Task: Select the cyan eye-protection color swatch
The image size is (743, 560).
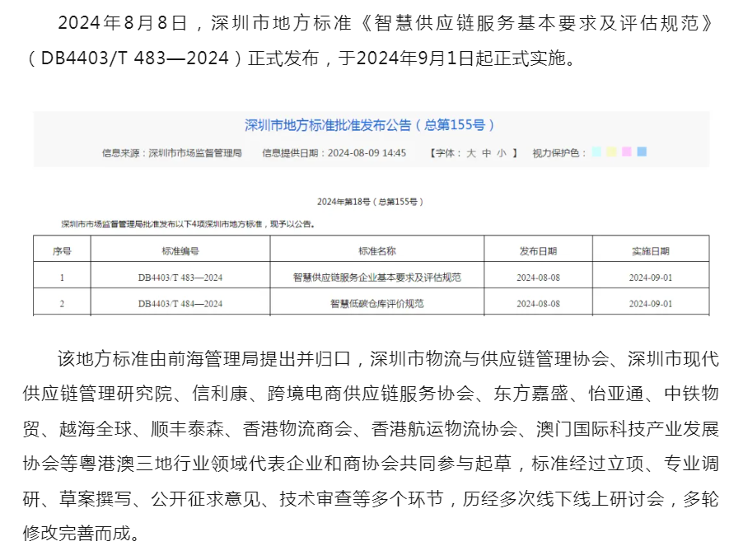Action: (x=596, y=152)
